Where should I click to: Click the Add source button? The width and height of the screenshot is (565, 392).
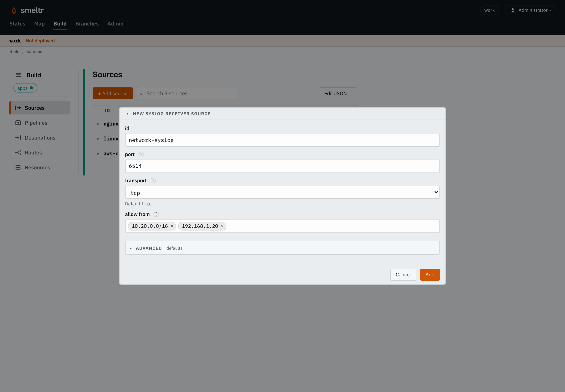coord(113,93)
